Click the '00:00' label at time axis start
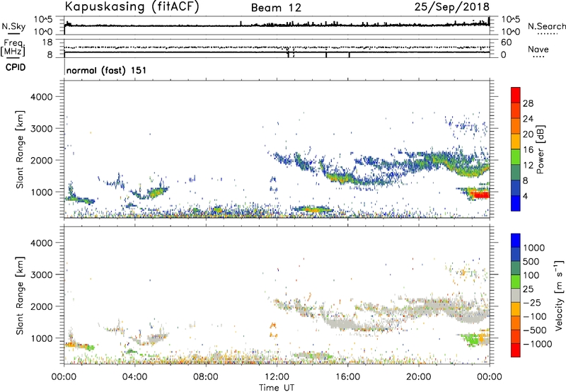566x392 pixels. tap(64, 377)
